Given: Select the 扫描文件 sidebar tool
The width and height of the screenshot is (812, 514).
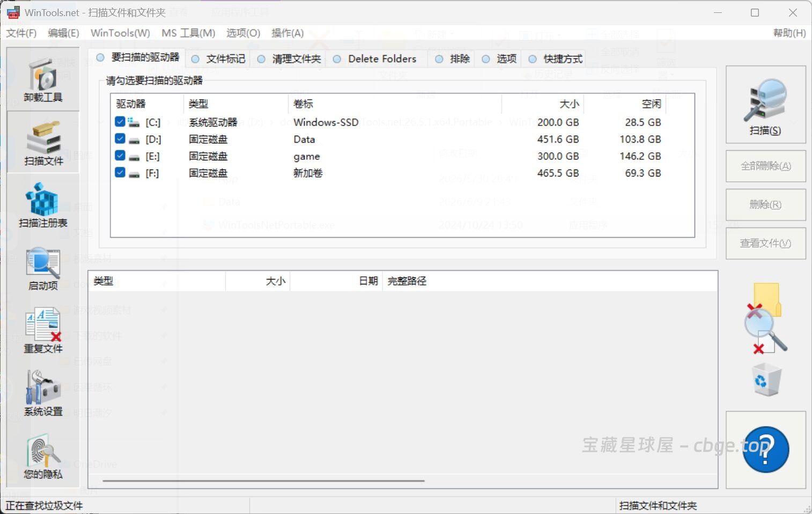Looking at the screenshot, I should point(43,142).
